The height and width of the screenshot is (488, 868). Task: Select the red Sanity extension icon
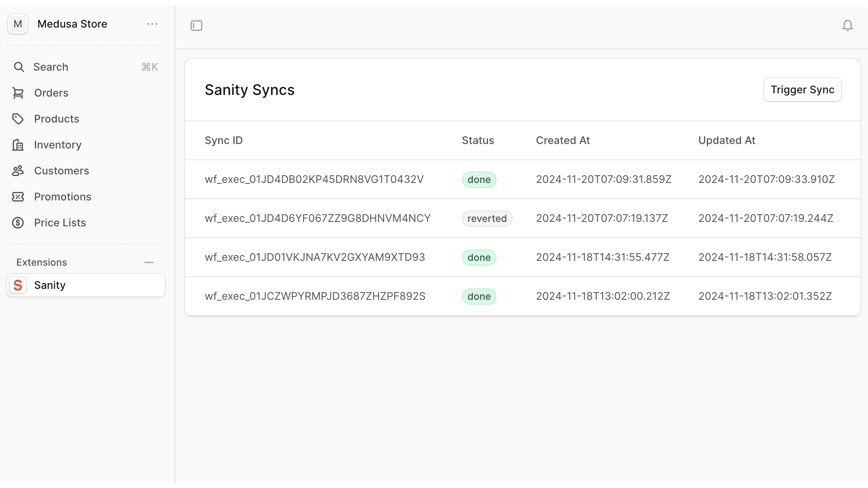[x=18, y=285]
